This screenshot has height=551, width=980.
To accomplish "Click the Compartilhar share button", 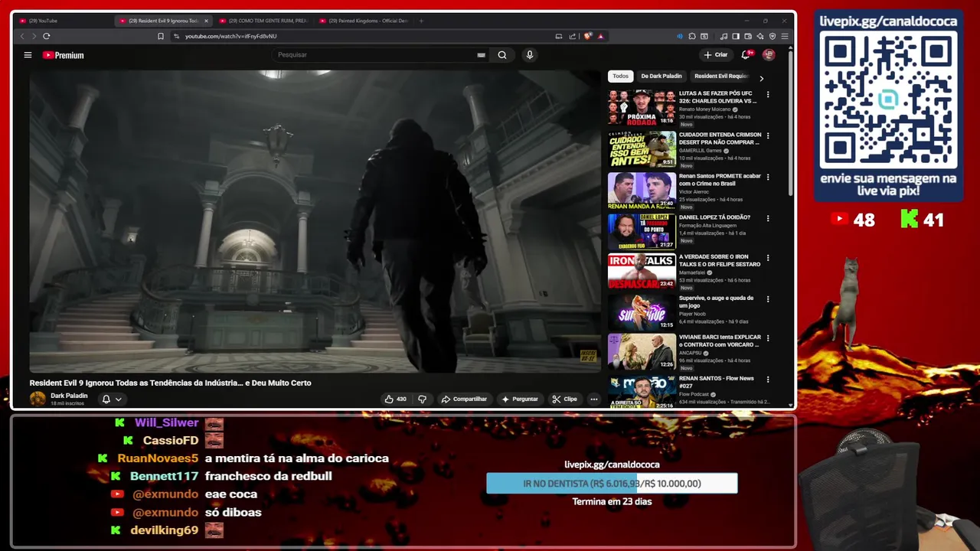I will click(x=464, y=399).
